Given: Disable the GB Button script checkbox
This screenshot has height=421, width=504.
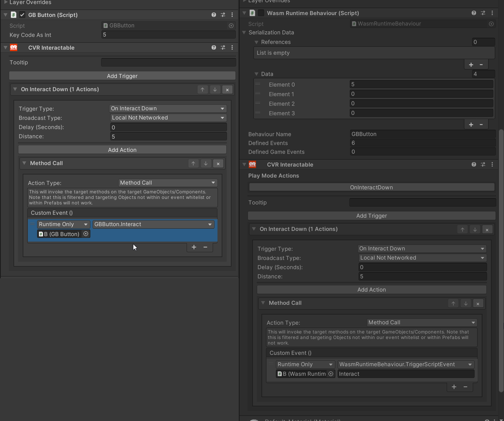Looking at the screenshot, I should [x=22, y=15].
